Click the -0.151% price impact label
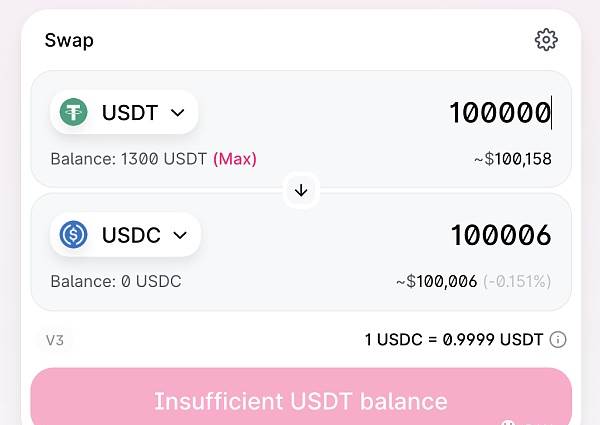The image size is (600, 425). tap(517, 281)
